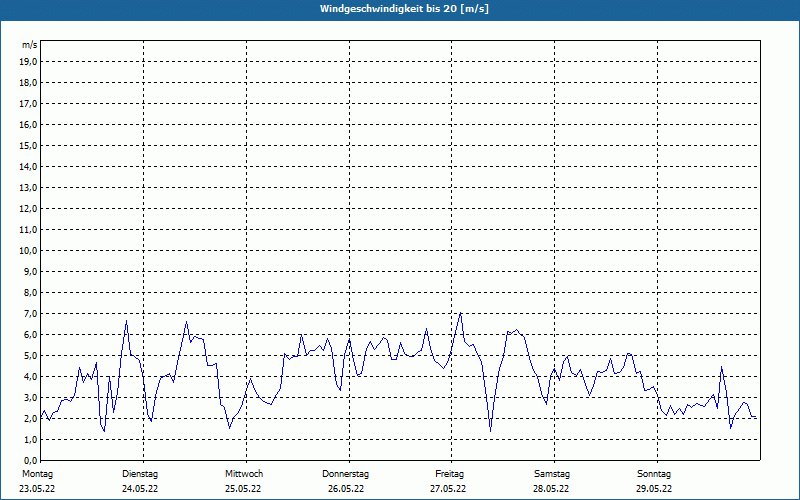Viewport: 800px width, 500px height.
Task: Select the 12,0 y-axis value
Action: point(28,209)
